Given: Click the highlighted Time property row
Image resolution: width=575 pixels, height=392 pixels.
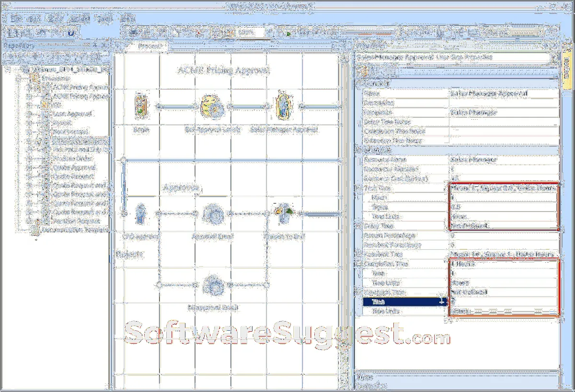Looking at the screenshot, I should coord(404,302).
